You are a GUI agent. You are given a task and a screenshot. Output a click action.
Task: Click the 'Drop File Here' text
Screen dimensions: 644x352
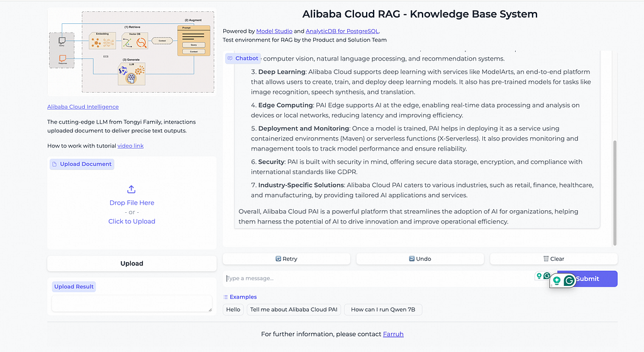[132, 203]
